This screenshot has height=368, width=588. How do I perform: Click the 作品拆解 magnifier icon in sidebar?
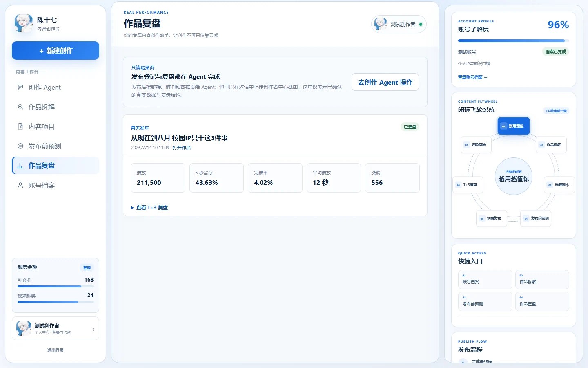point(20,107)
